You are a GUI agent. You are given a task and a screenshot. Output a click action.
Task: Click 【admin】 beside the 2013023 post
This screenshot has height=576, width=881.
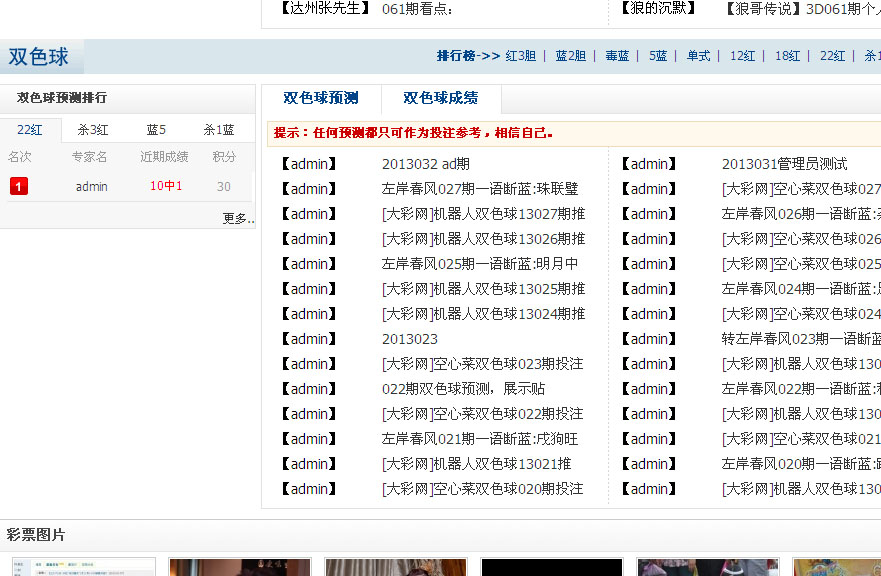(308, 339)
